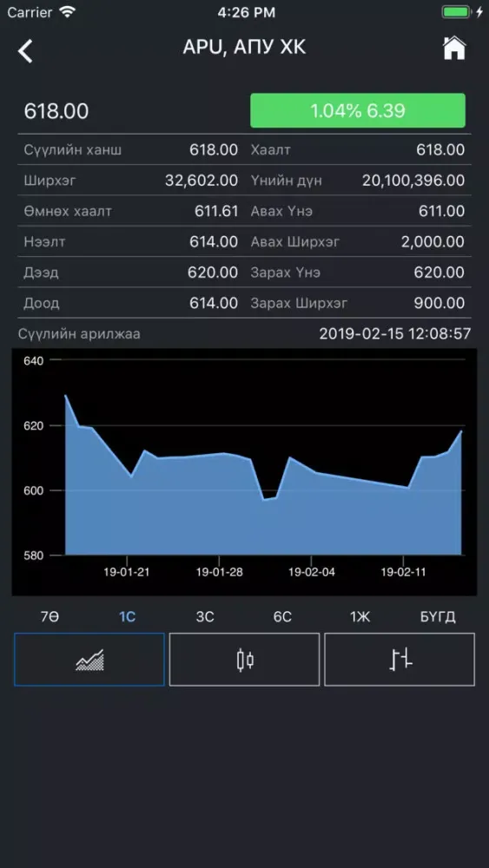Tap the 19-01-28 chart date label

coord(219,572)
